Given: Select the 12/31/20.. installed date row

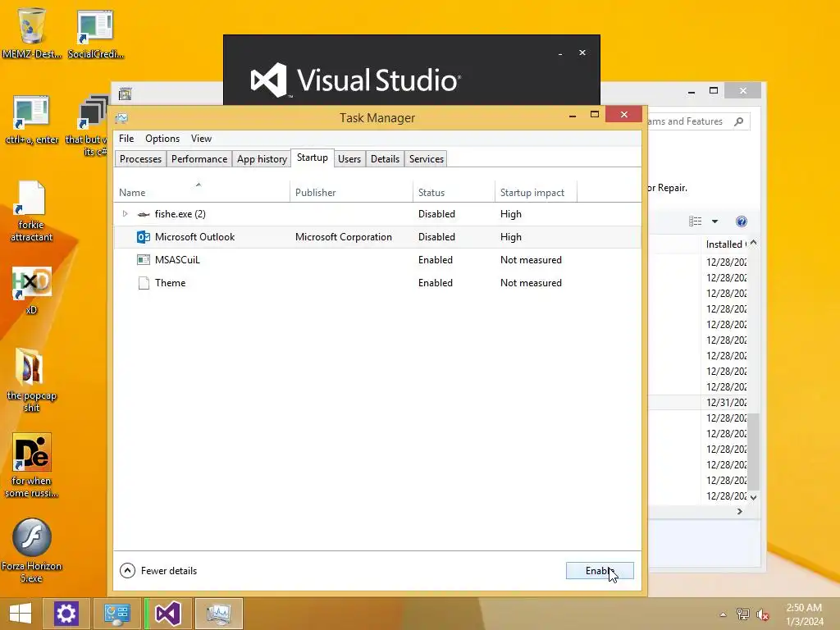Looking at the screenshot, I should 727,402.
